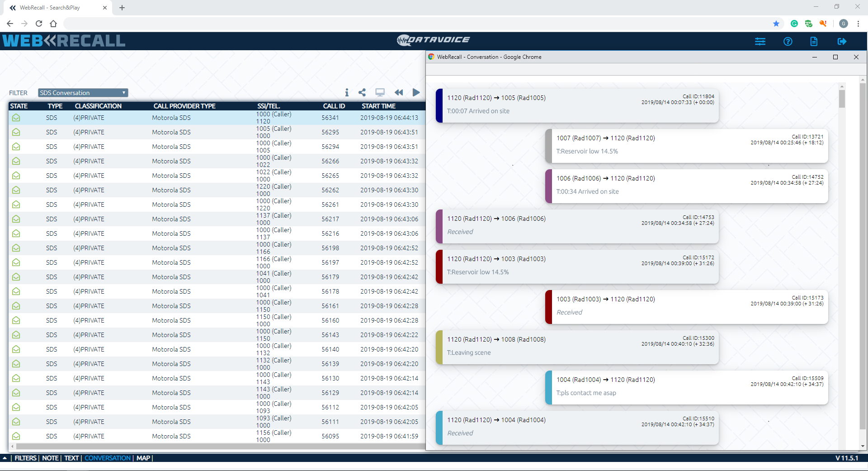Sort by the CALL ID column header
The height and width of the screenshot is (471, 868).
pyautogui.click(x=334, y=106)
